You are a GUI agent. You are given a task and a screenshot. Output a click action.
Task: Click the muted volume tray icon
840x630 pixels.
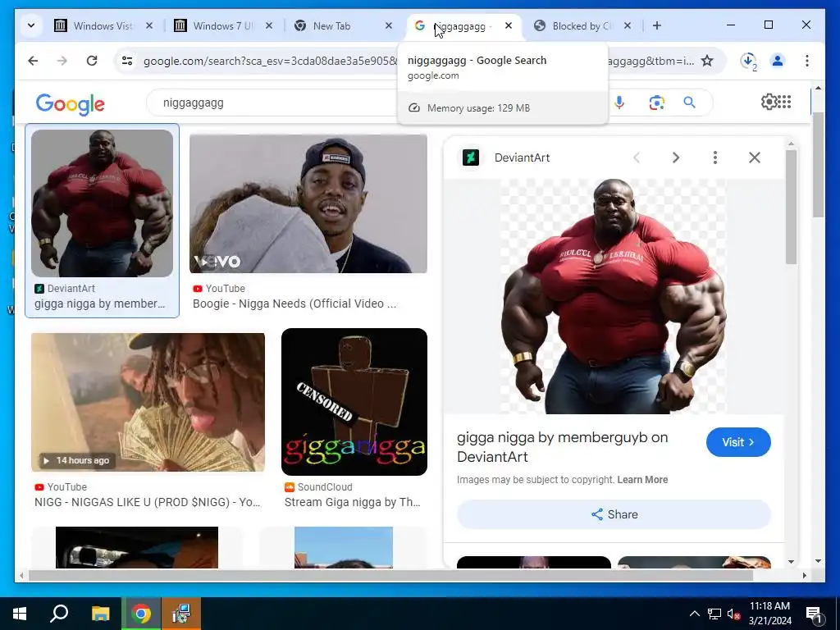(x=733, y=614)
